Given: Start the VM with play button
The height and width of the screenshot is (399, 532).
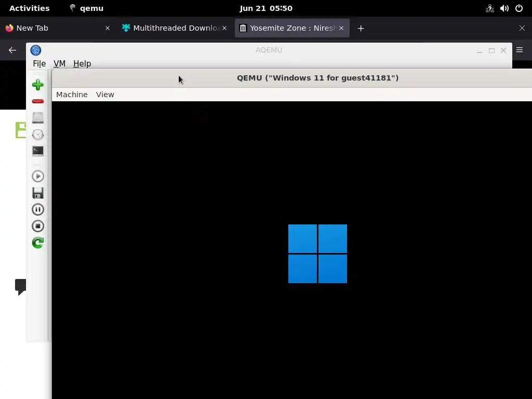Looking at the screenshot, I should click(37, 176).
